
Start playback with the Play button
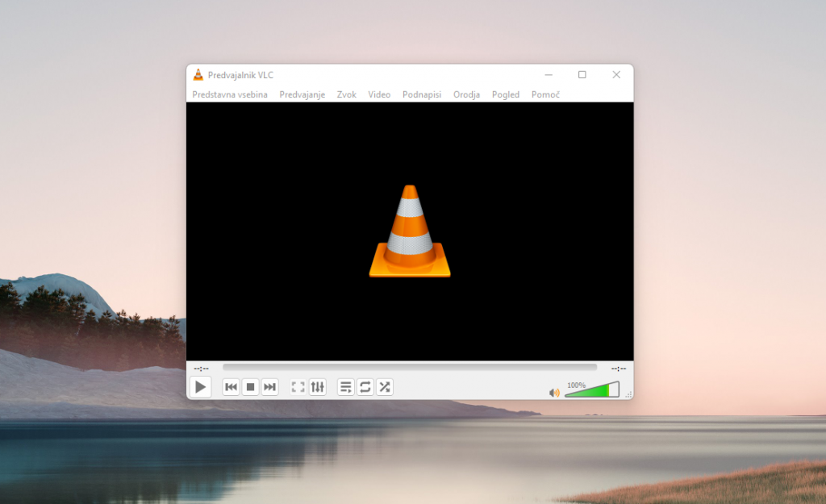200,387
